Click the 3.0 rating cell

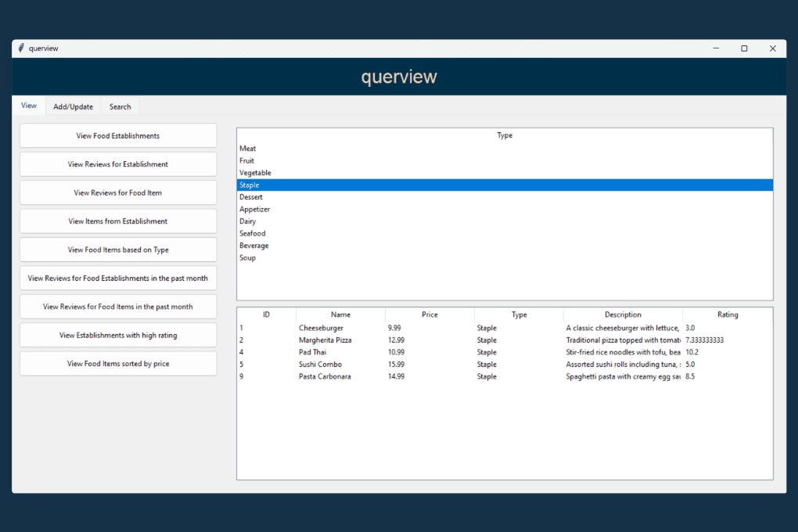(690, 328)
